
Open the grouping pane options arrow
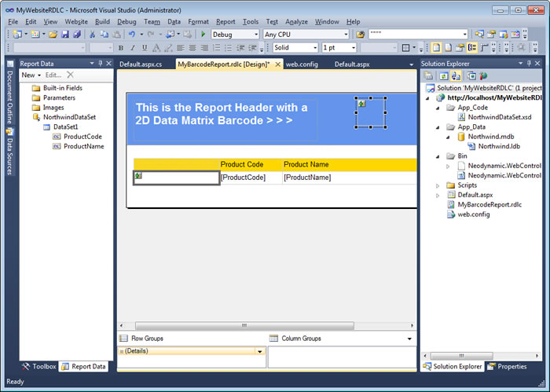pyautogui.click(x=409, y=339)
